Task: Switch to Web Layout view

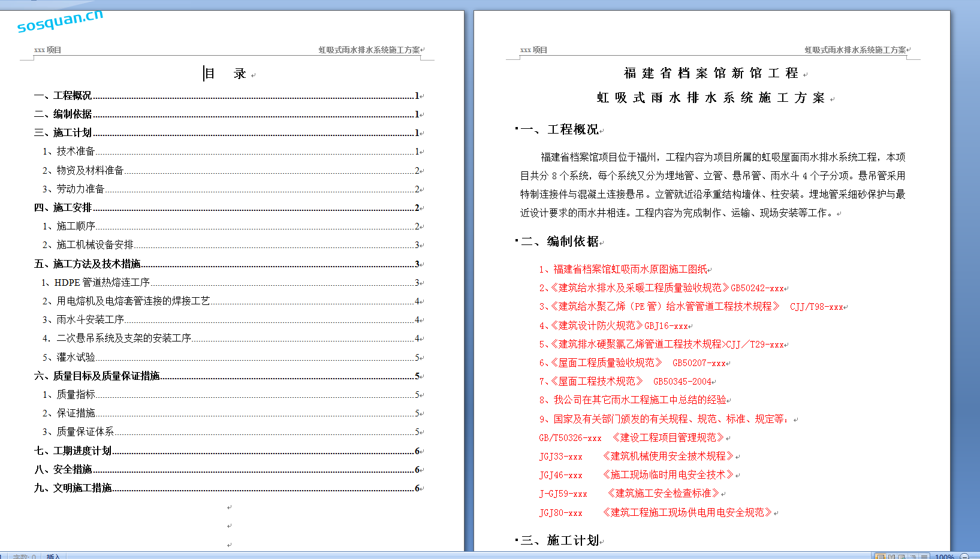Action: tap(902, 557)
